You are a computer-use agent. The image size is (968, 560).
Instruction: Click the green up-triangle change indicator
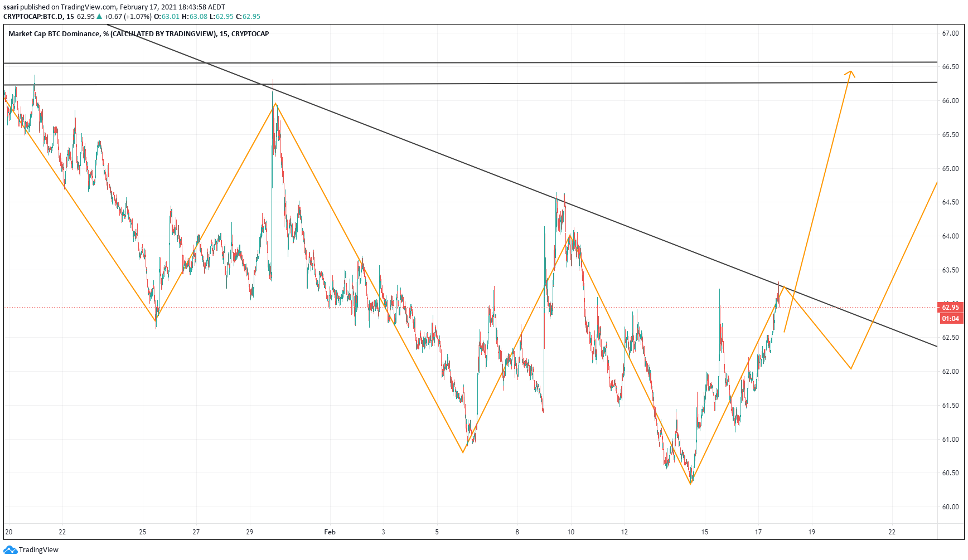point(100,17)
